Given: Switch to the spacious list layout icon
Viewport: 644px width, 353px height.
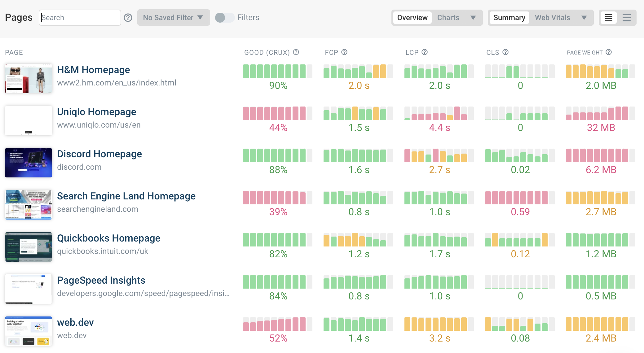Looking at the screenshot, I should [627, 18].
